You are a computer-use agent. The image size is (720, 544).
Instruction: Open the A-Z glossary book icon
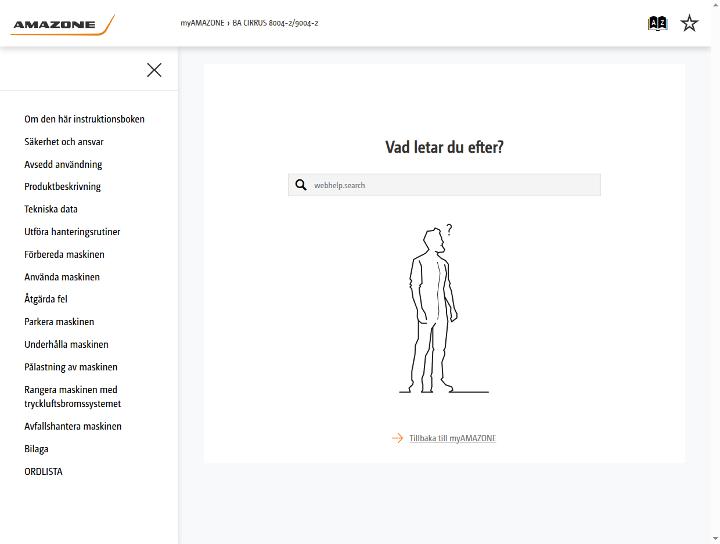[657, 23]
